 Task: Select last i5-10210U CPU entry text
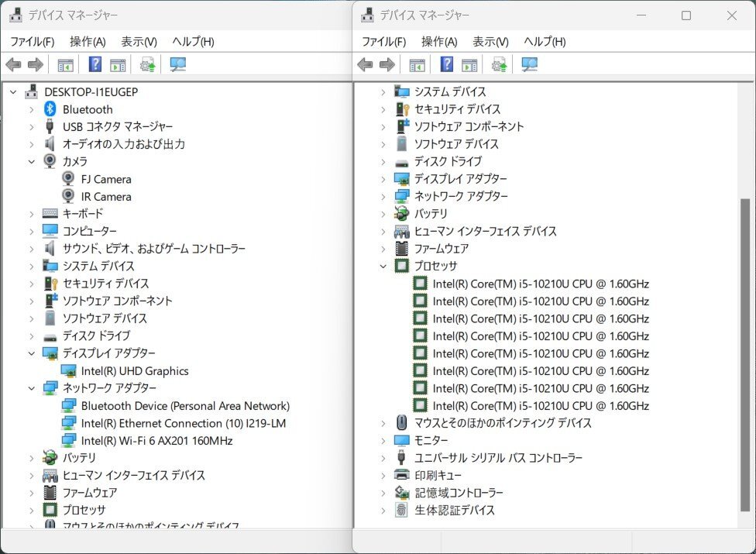(541, 405)
